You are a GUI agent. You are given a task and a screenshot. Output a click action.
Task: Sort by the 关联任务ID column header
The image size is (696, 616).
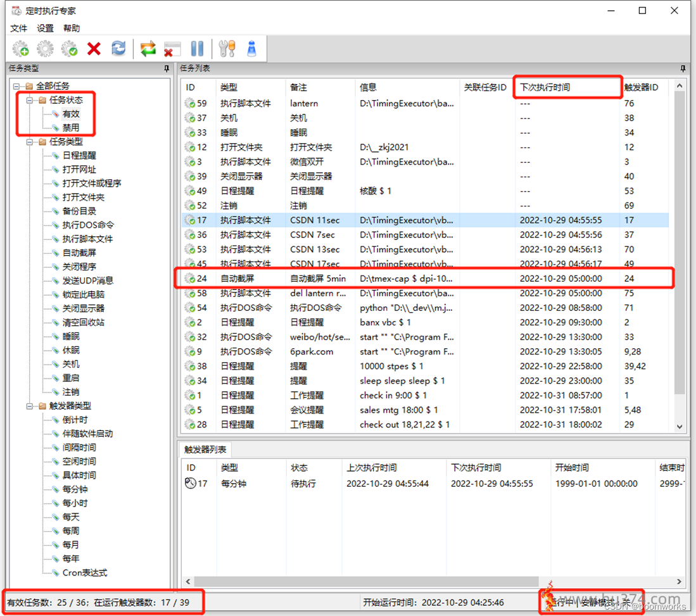point(487,87)
